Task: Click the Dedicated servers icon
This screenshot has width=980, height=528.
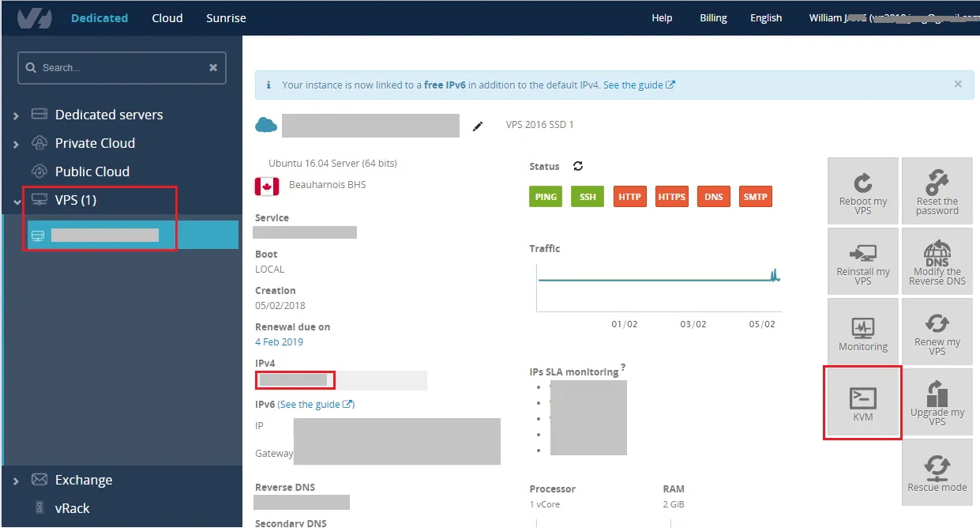Action: [x=39, y=115]
